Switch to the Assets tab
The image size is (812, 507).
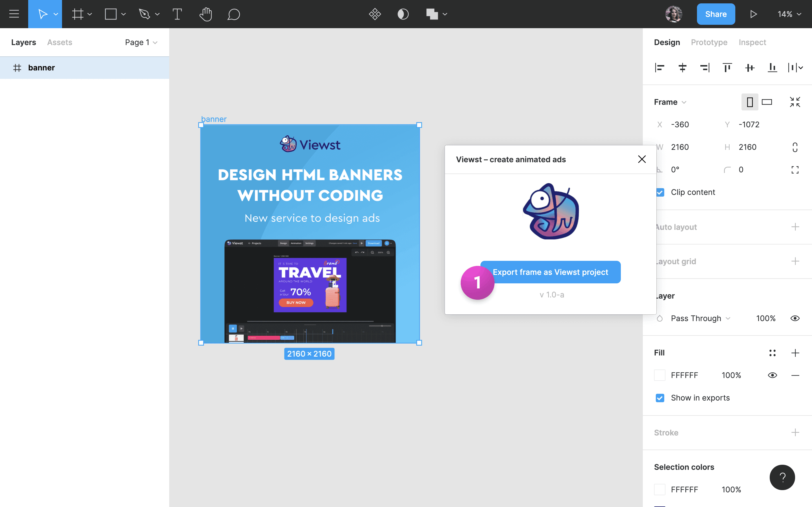pos(59,42)
